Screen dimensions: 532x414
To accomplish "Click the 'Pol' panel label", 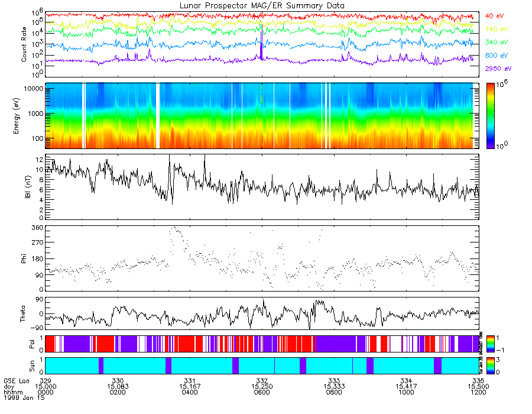I will click(32, 344).
